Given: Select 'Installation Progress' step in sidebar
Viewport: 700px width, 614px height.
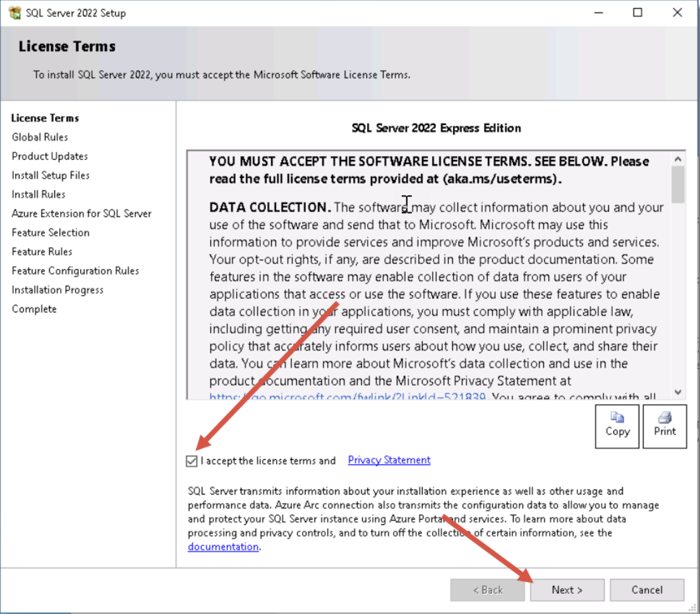Looking at the screenshot, I should 57,290.
